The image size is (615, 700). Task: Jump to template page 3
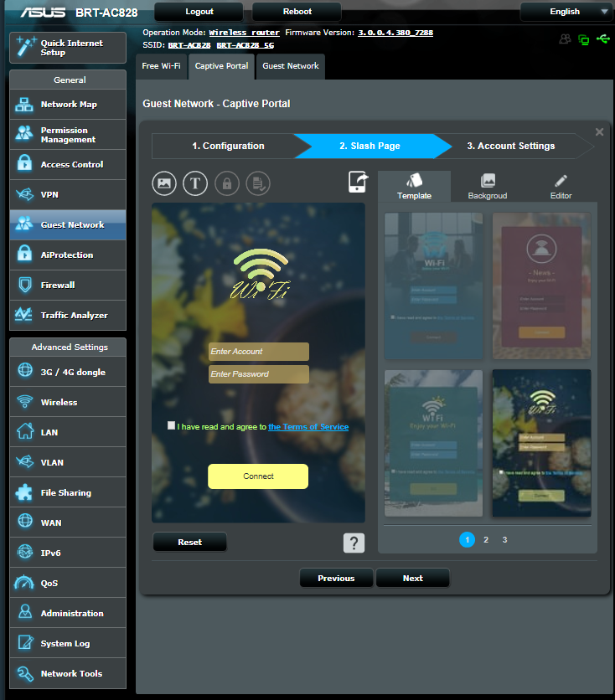pos(504,540)
